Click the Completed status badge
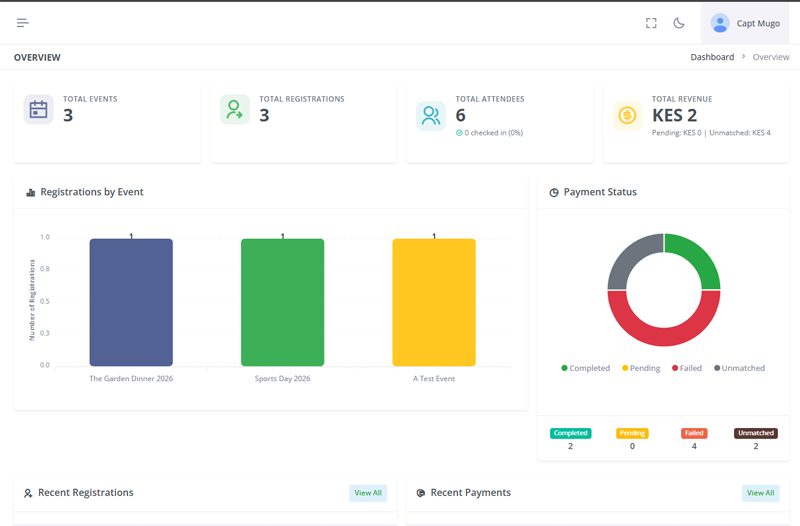Screen dimensions: 800x526 (x=570, y=433)
